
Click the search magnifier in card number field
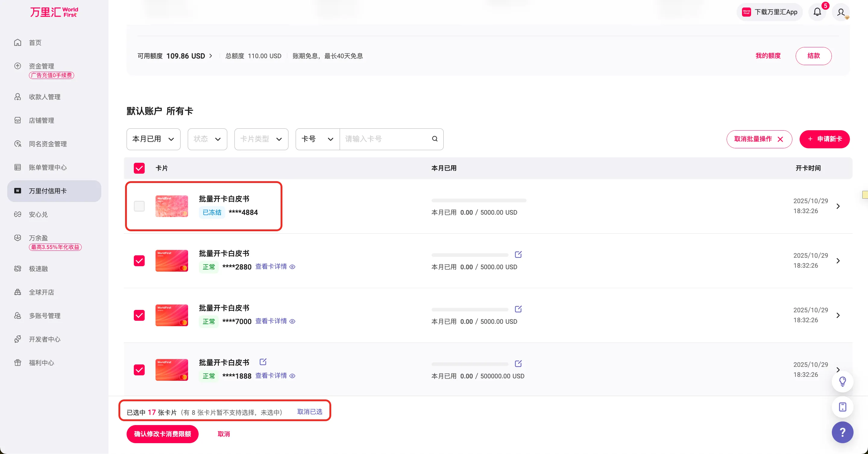(435, 139)
